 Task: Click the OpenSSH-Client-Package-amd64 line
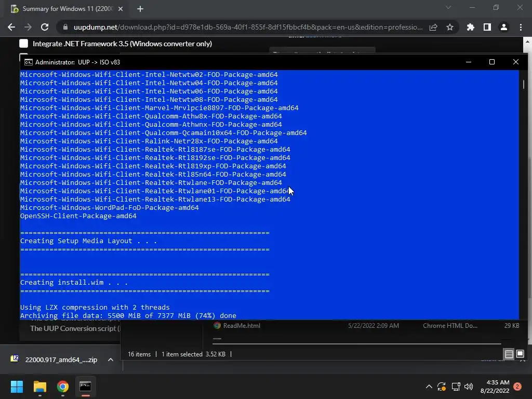78,216
